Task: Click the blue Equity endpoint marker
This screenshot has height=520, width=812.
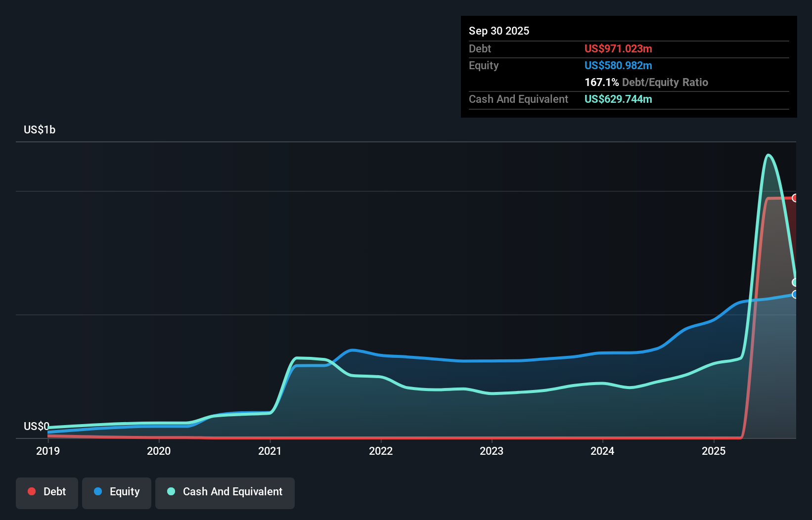Action: click(x=795, y=294)
